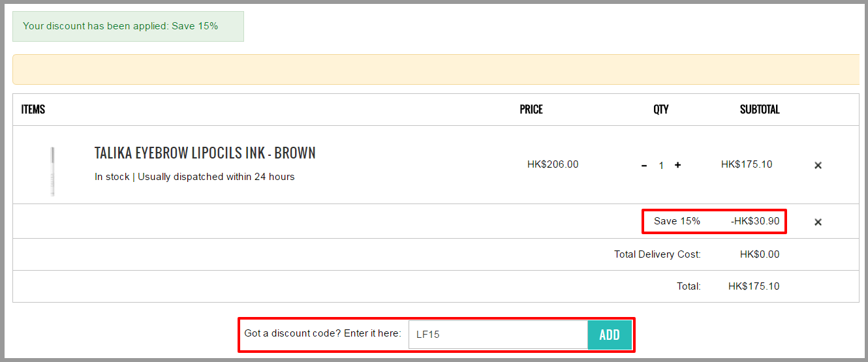
Task: Click the 'Got a discount code?' label
Action: (322, 333)
